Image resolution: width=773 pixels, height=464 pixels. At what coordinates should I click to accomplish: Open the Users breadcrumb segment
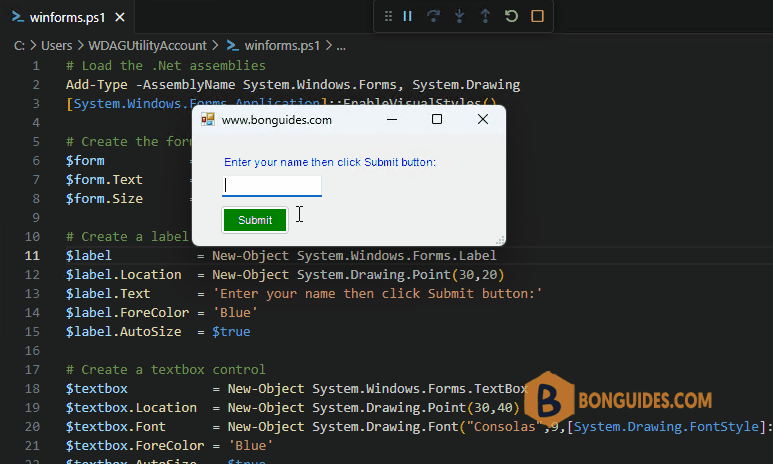[57, 46]
